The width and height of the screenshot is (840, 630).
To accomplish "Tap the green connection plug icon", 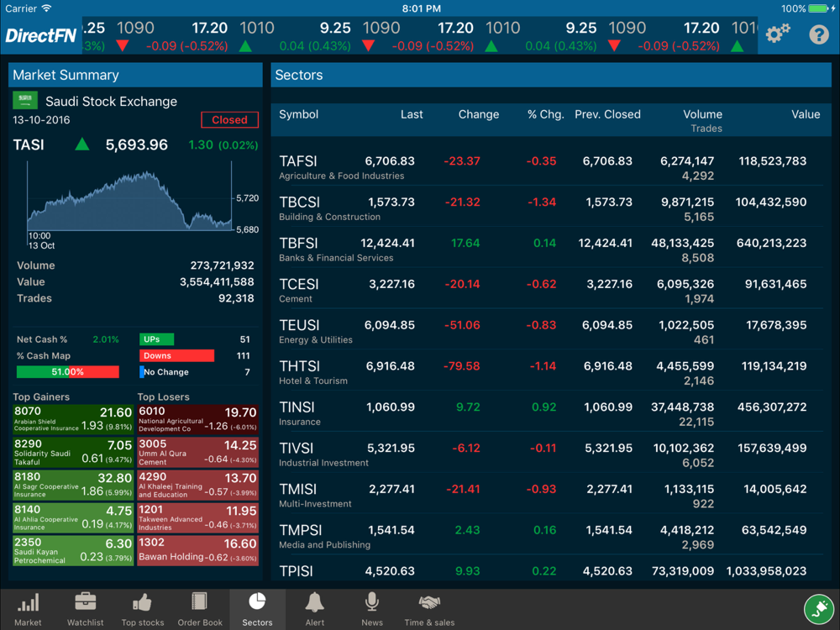I will (819, 610).
